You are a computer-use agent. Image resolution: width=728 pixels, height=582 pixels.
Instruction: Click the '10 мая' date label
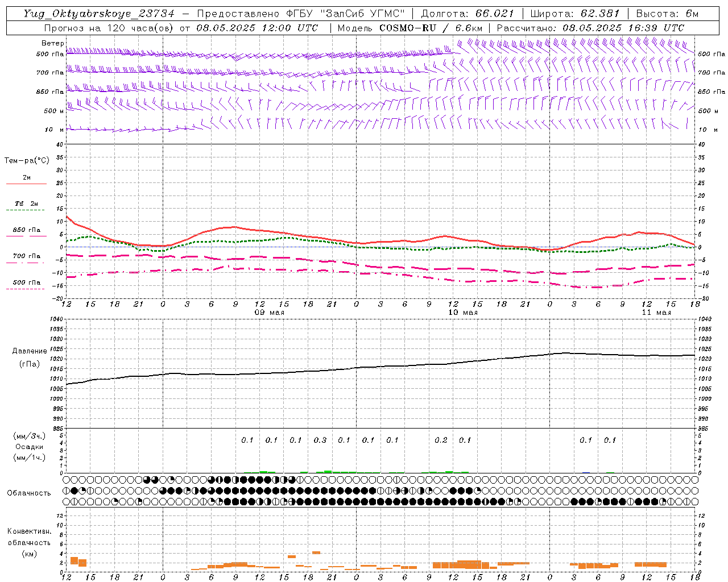(463, 313)
